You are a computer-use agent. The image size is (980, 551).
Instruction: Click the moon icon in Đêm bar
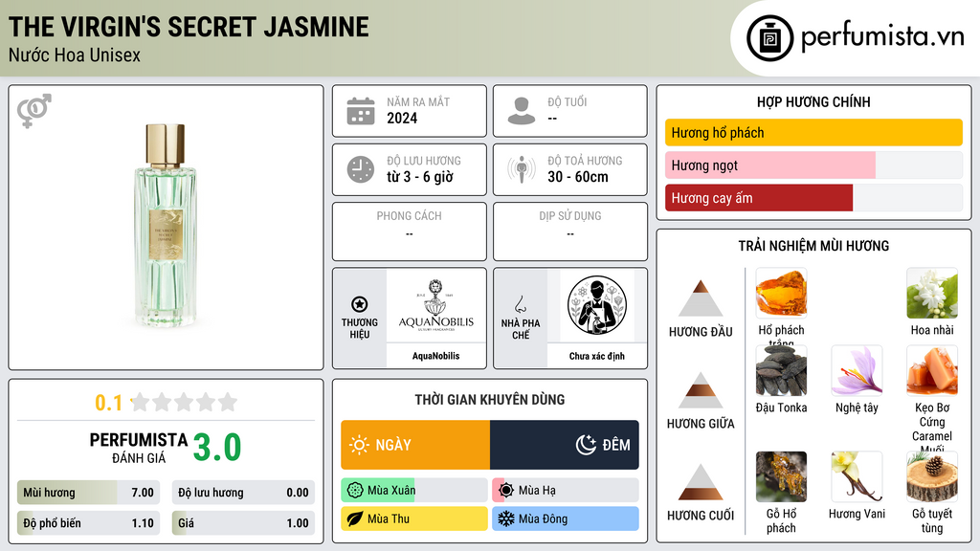(586, 445)
